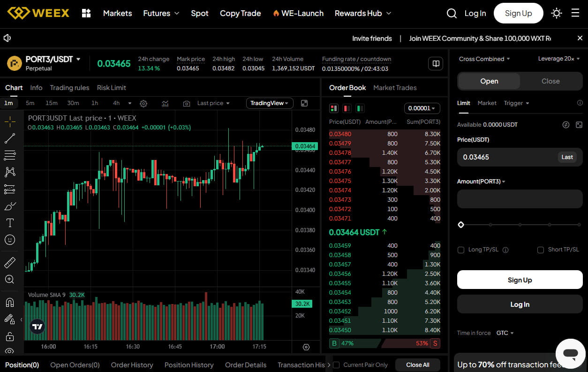The width and height of the screenshot is (588, 372).
Task: Expand the chart to fullscreen
Action: click(304, 103)
